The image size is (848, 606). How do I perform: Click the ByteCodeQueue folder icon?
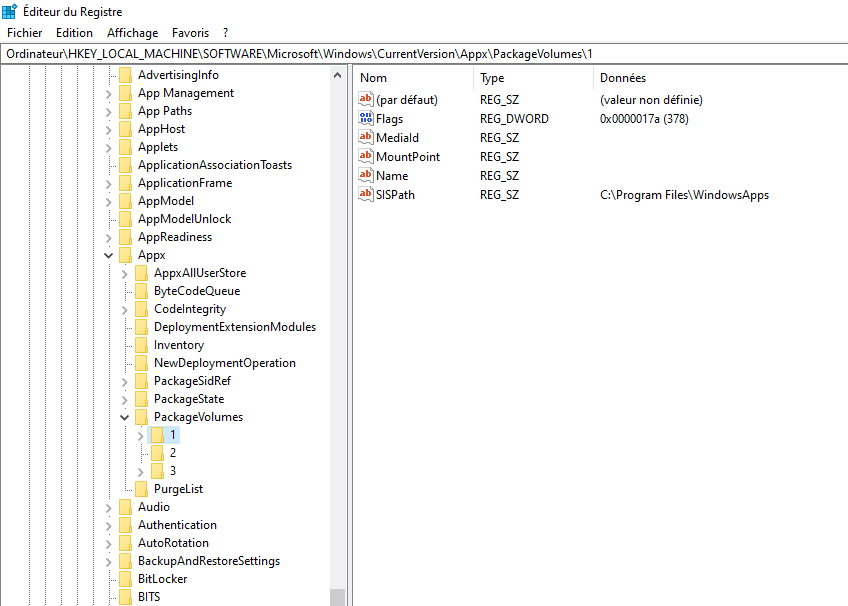tap(142, 291)
